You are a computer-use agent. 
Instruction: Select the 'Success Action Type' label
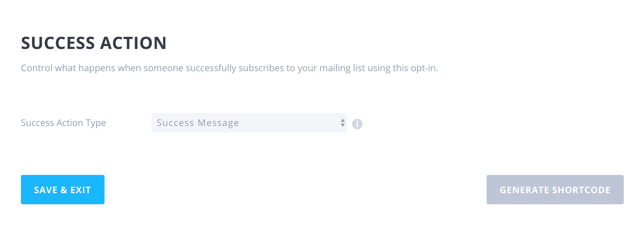tap(63, 123)
